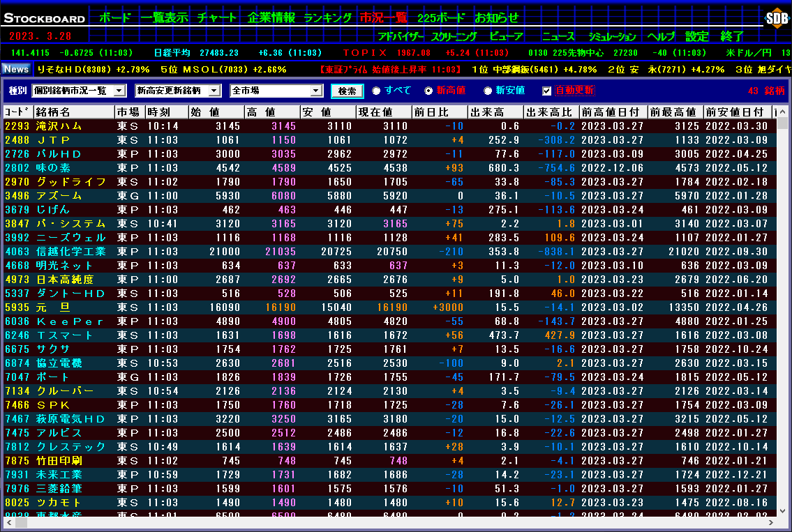792x532 pixels.
Task: Open the シミュレーション menu item
Action: (612, 36)
